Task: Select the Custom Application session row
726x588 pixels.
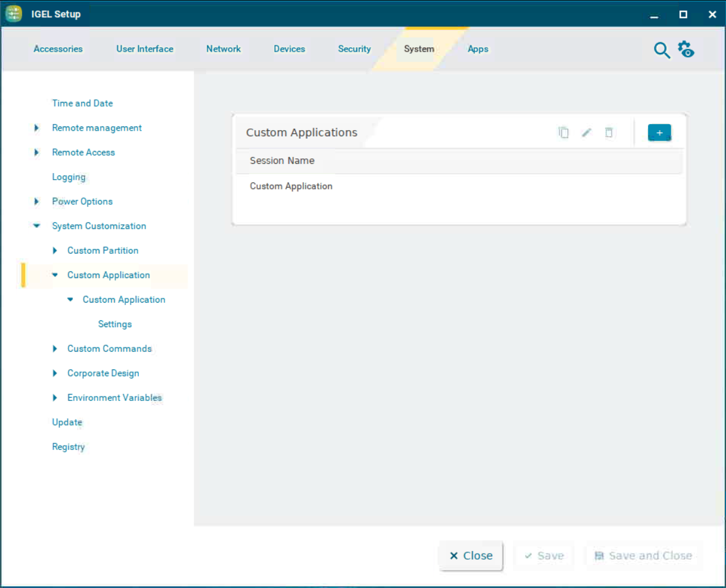Action: (291, 186)
